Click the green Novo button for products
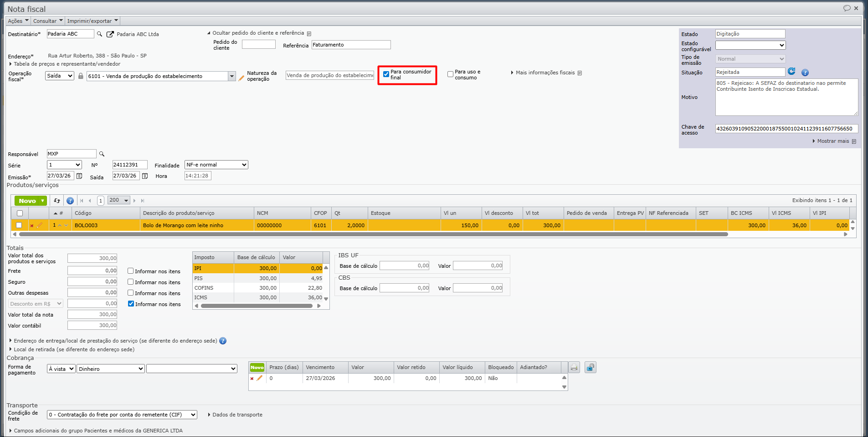Image resolution: width=868 pixels, height=437 pixels. coord(30,201)
